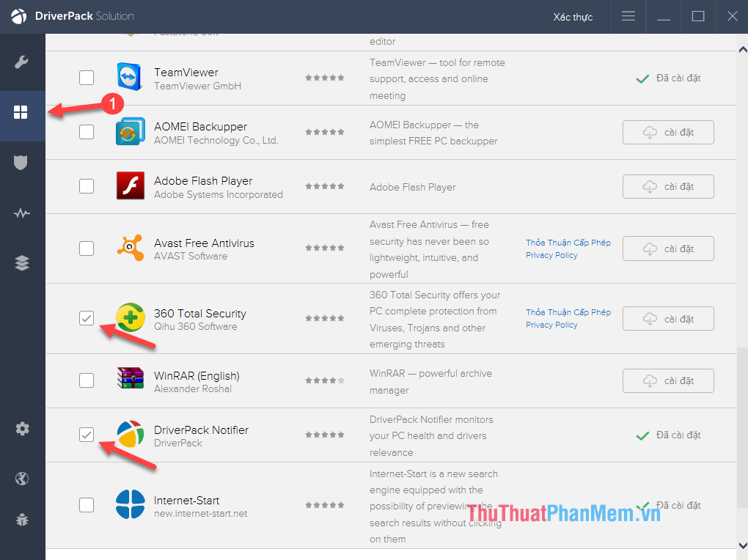Select the Xác thực menu item
Image resolution: width=748 pixels, height=560 pixels.
coord(573,16)
